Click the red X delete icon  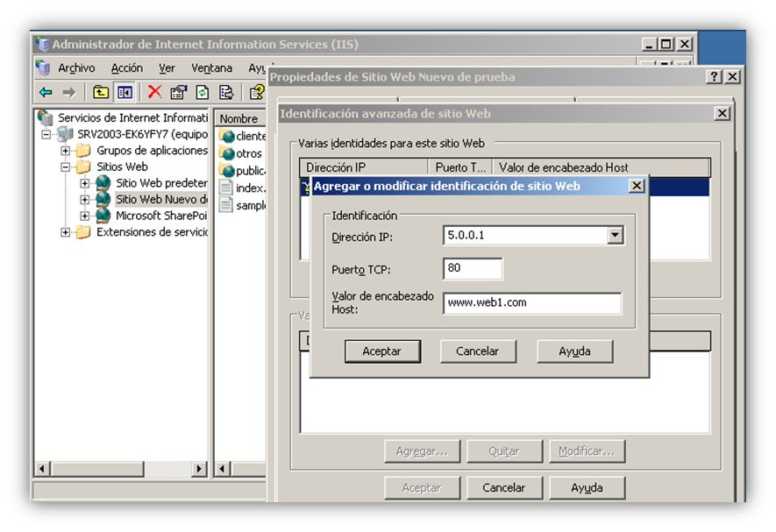tap(155, 91)
